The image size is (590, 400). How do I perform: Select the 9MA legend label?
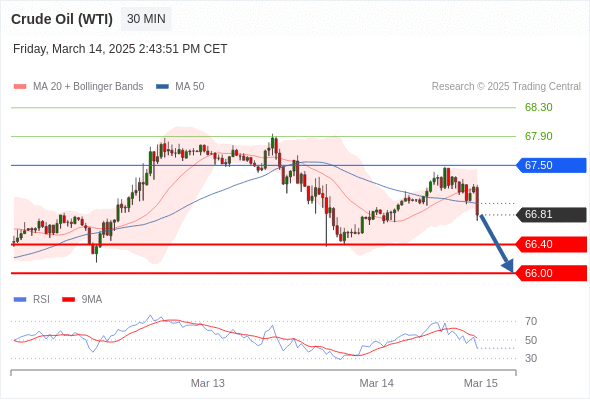click(x=92, y=300)
